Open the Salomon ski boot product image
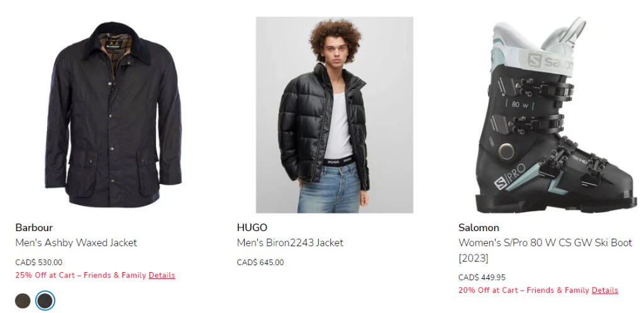 click(556, 115)
